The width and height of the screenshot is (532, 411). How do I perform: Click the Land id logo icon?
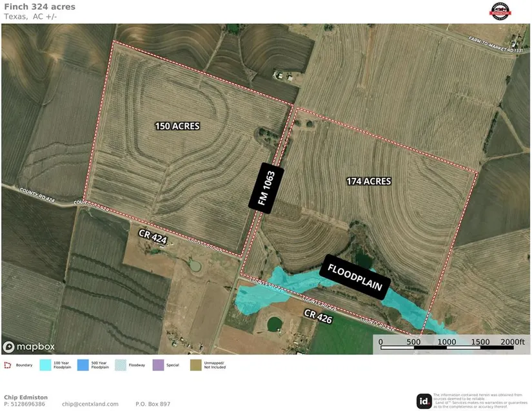pos(424,401)
